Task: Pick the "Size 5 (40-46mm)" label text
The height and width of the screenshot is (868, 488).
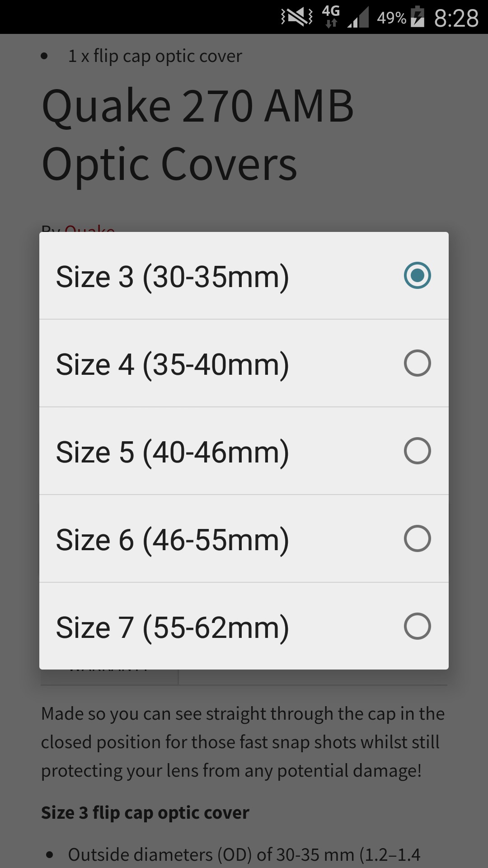Action: click(172, 452)
